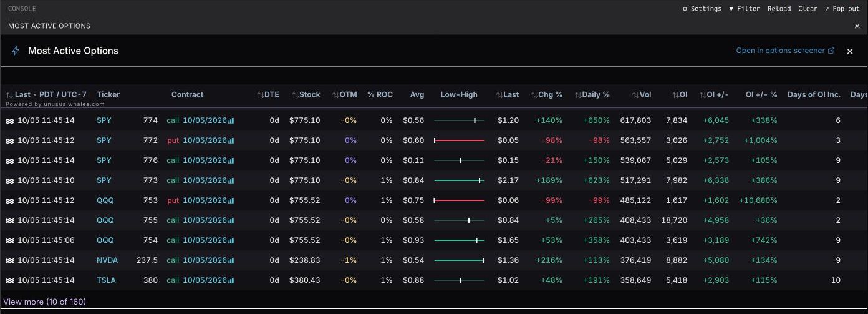The width and height of the screenshot is (868, 314).
Task: Close the Most Active Options panel
Action: coord(849,52)
